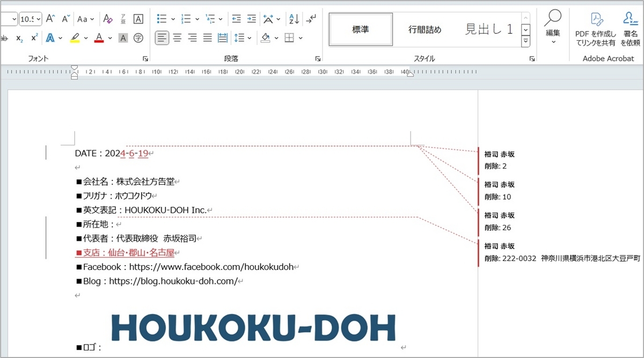Open numbering style dropdown arrow
The height and width of the screenshot is (358, 644).
(197, 19)
